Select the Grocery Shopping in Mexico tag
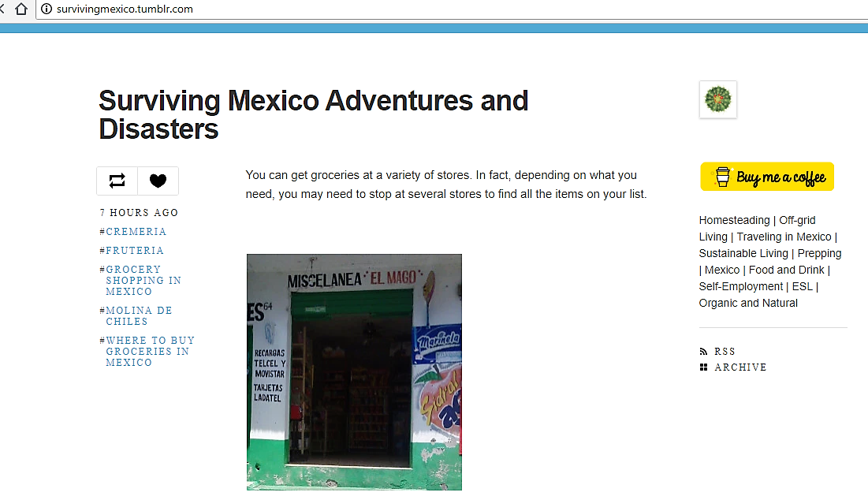This screenshot has width=868, height=496. [x=143, y=281]
